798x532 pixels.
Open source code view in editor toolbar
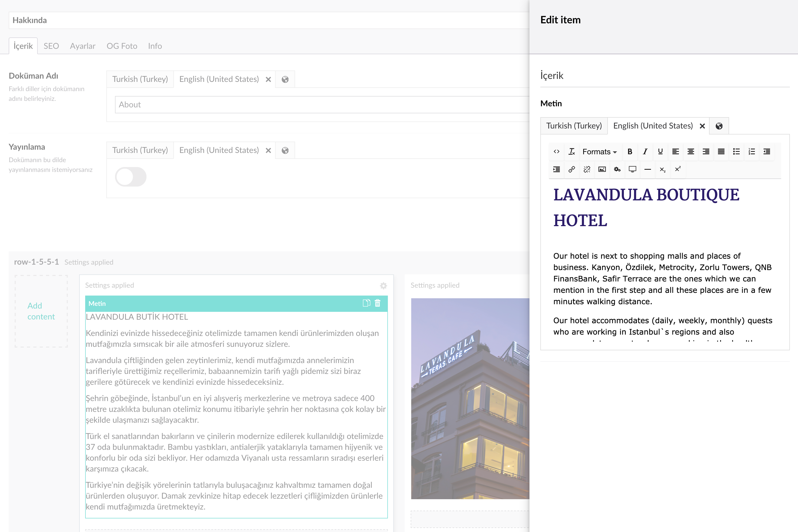coord(556,152)
